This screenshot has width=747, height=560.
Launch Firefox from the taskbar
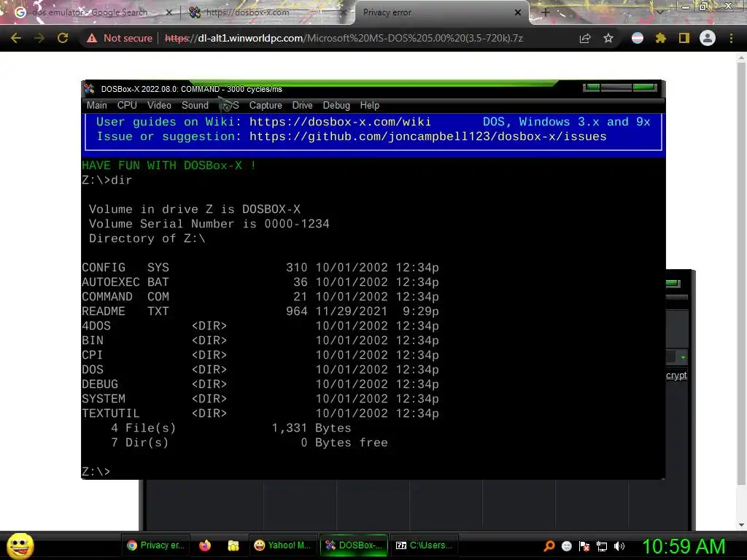[205, 545]
